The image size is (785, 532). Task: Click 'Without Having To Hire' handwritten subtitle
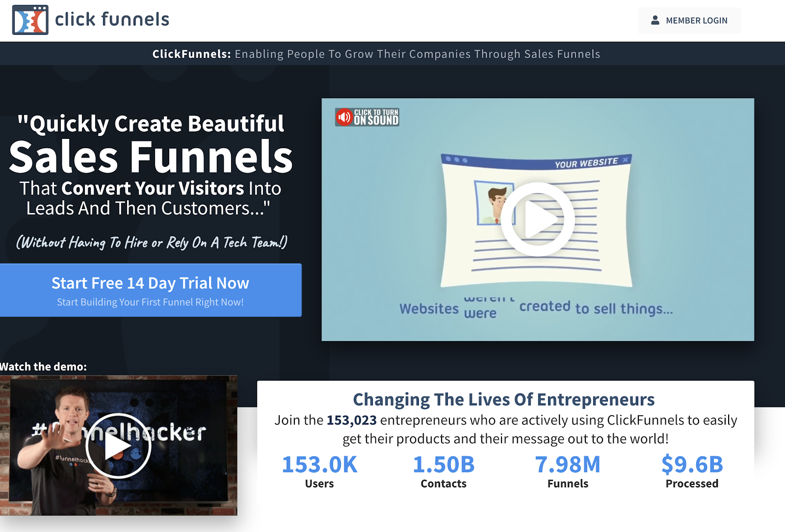pyautogui.click(x=152, y=242)
